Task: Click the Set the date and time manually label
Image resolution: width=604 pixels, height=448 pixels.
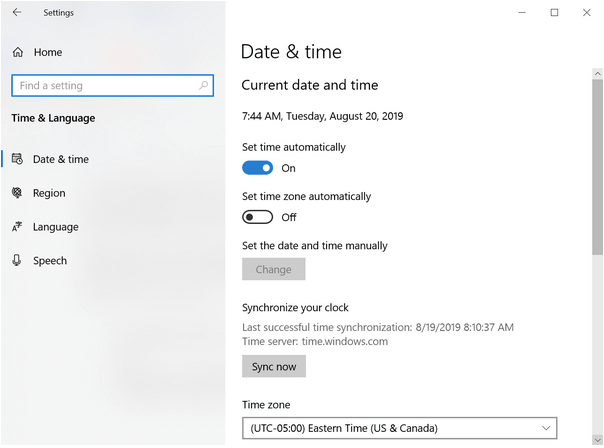Action: (x=315, y=246)
